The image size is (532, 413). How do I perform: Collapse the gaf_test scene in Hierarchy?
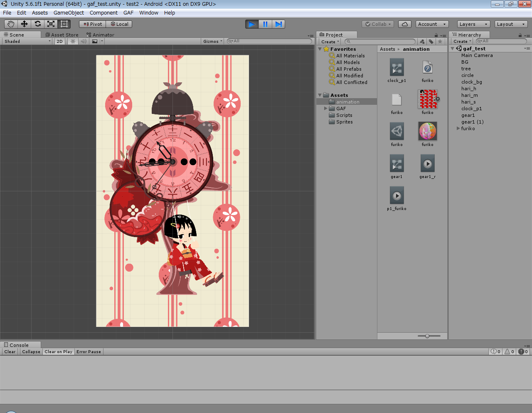click(453, 49)
